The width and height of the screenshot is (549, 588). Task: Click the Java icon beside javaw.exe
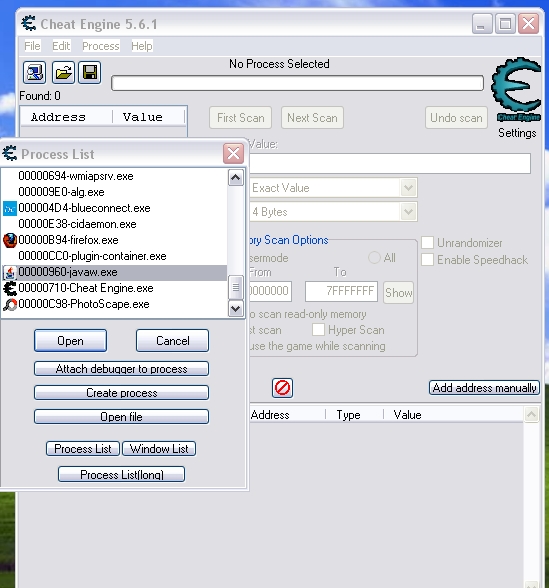tap(10, 273)
